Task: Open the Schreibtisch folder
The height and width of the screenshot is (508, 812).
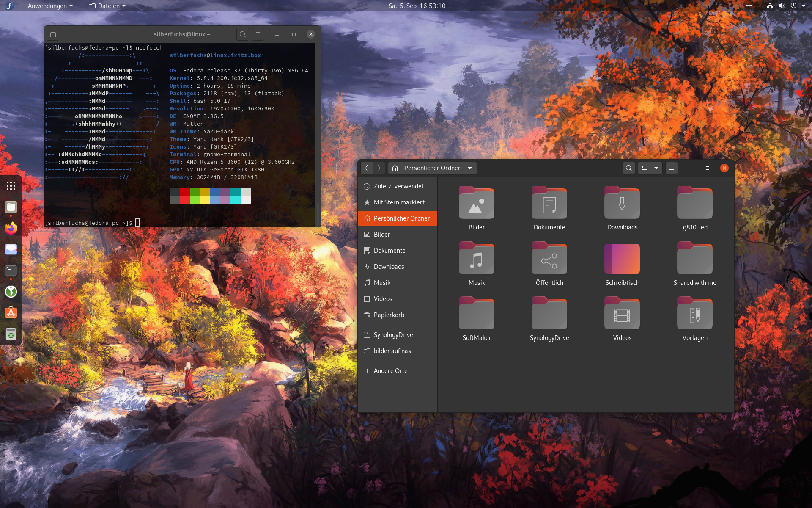Action: [x=622, y=259]
